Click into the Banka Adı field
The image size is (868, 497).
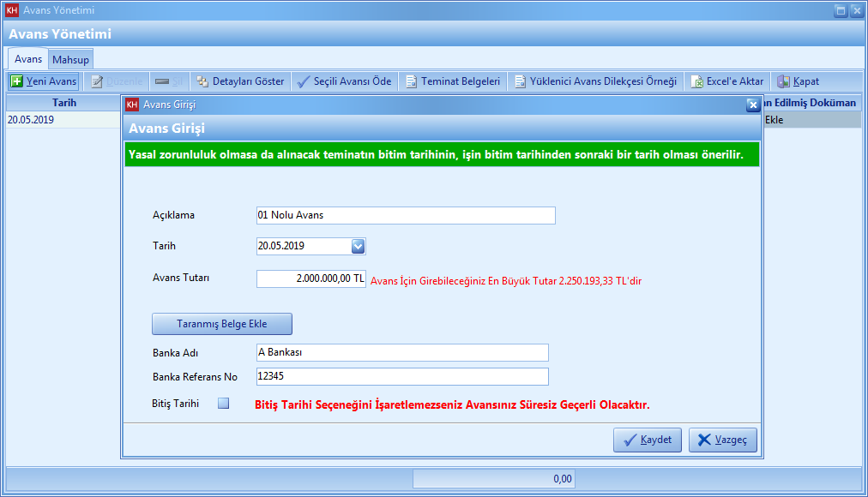point(402,352)
